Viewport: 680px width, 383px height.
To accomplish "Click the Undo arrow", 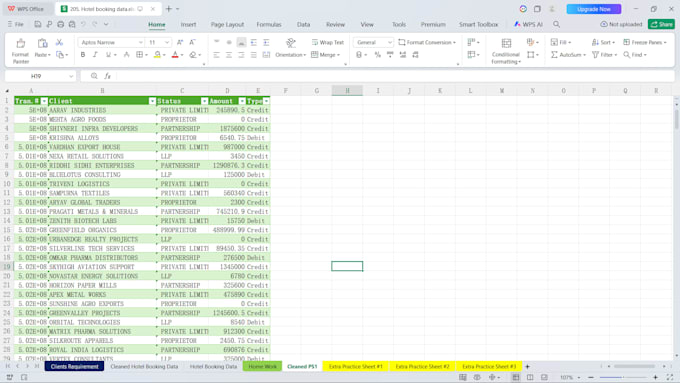I will (x=83, y=24).
